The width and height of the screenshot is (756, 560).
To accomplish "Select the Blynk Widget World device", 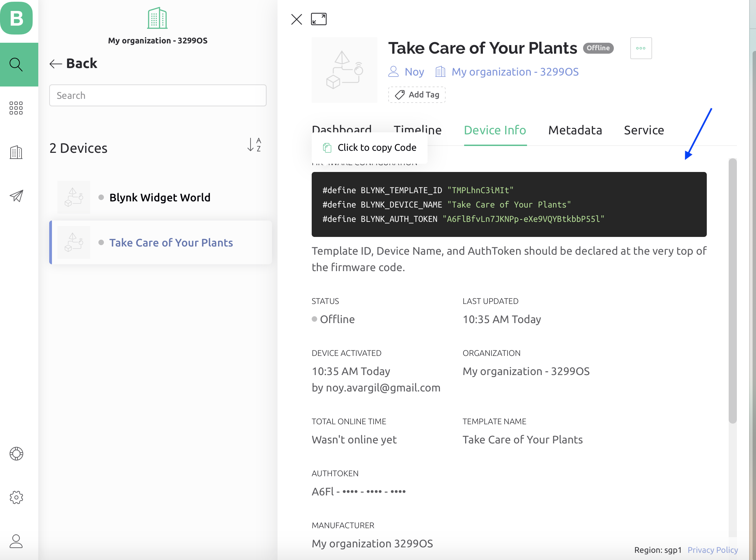I will [x=160, y=198].
